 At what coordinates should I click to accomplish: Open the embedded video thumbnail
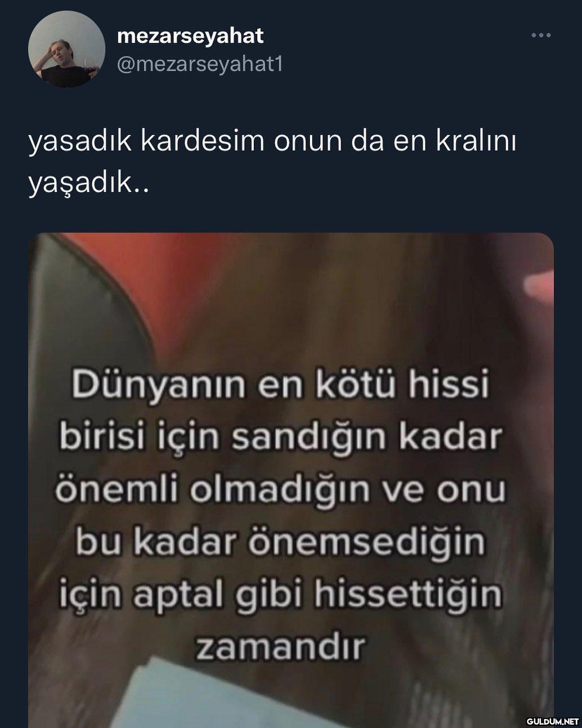pyautogui.click(x=291, y=480)
